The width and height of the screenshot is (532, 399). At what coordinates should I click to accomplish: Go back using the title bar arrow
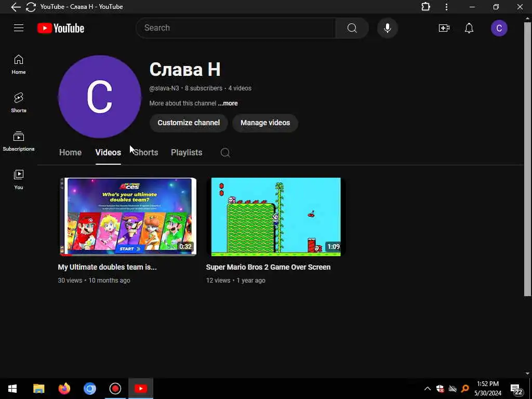[x=15, y=7]
